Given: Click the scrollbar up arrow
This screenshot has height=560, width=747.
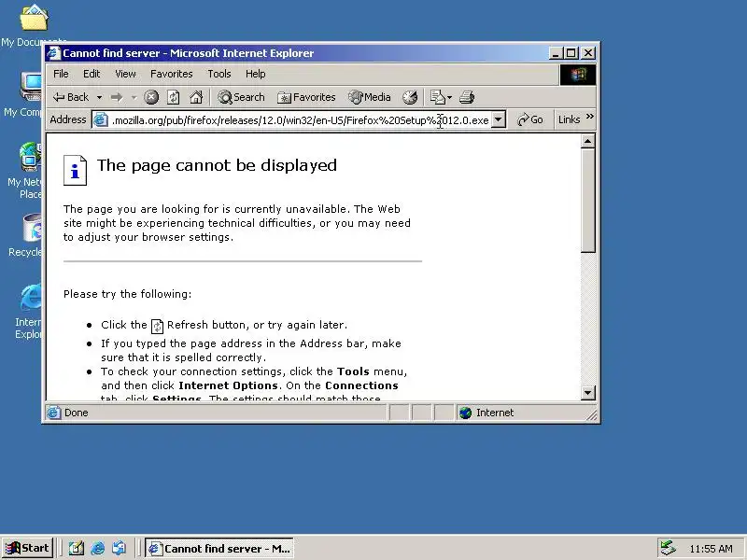Looking at the screenshot, I should coord(588,142).
